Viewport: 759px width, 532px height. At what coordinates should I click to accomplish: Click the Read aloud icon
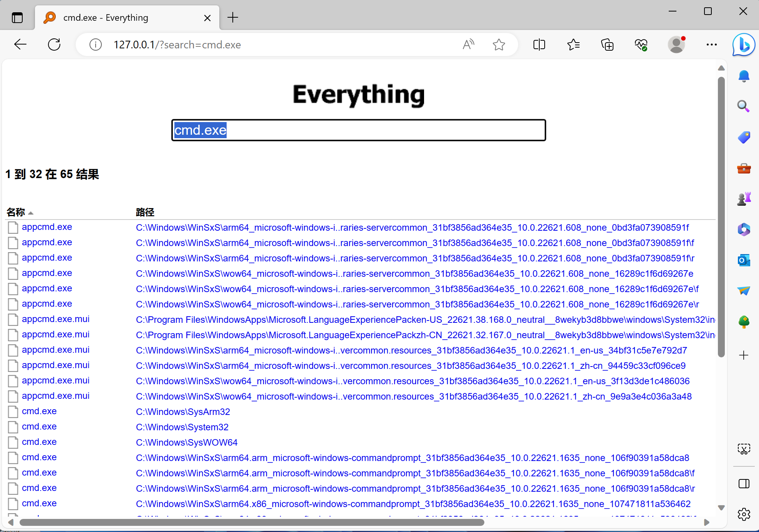coord(468,45)
